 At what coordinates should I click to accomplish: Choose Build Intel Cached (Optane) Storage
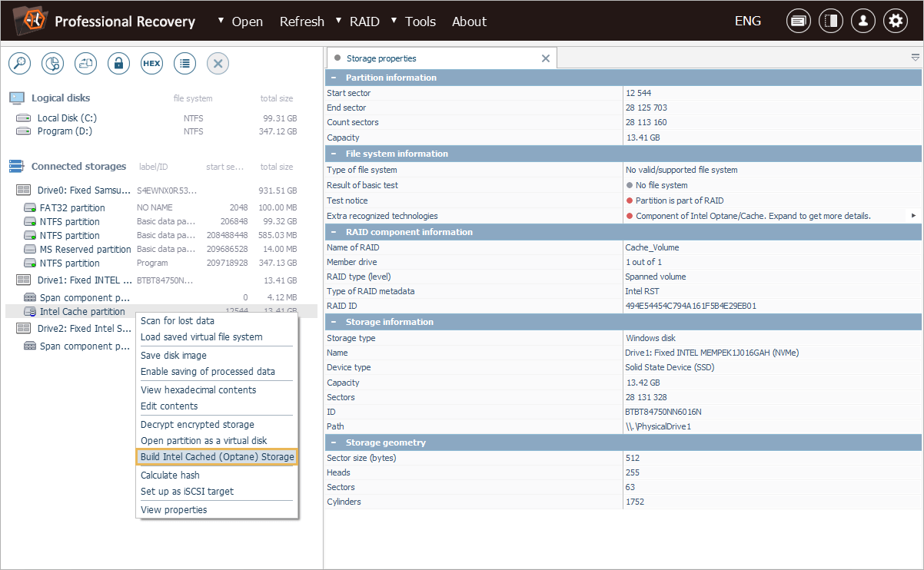[217, 457]
